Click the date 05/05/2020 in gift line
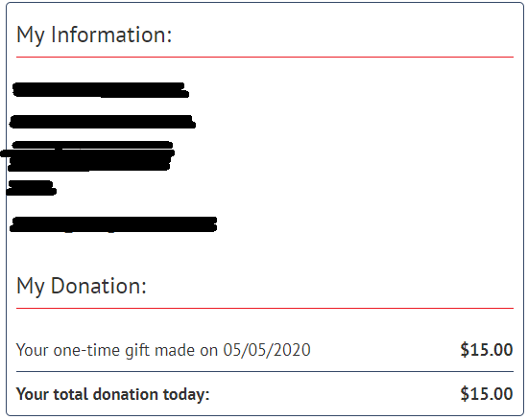This screenshot has height=420, width=528. (x=267, y=350)
